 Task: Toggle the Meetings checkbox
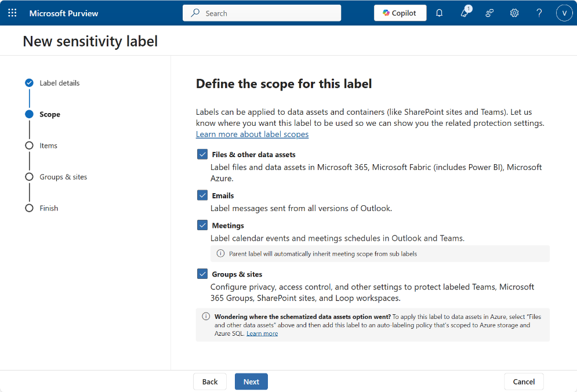coord(202,225)
